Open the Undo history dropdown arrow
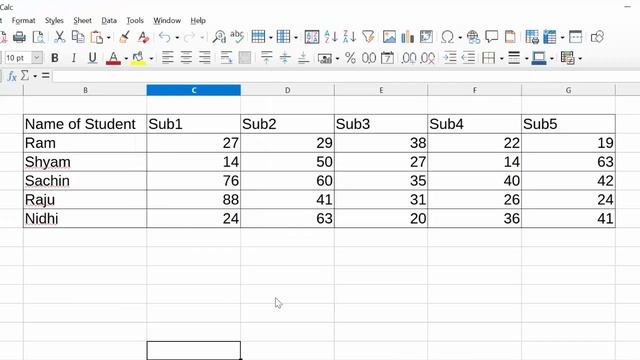The height and width of the screenshot is (360, 640). tap(177, 38)
